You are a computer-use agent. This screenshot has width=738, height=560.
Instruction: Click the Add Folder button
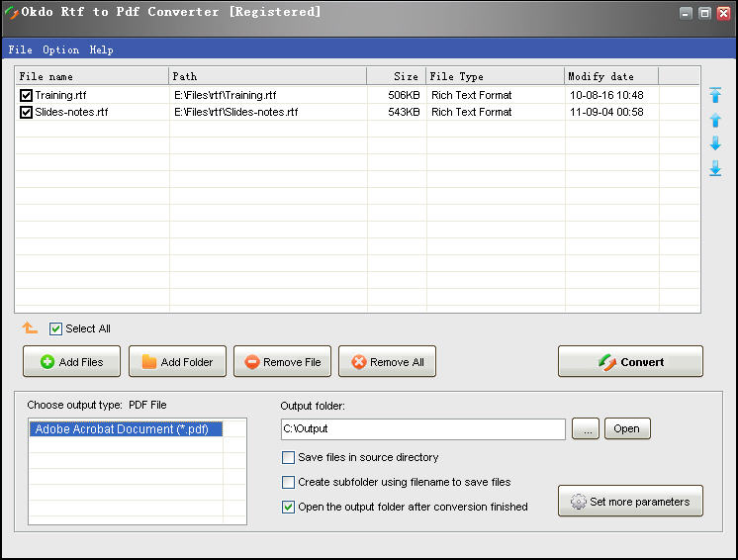click(177, 361)
